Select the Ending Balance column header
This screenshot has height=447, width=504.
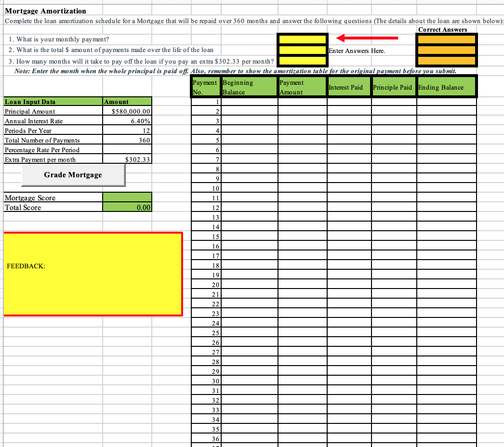446,86
